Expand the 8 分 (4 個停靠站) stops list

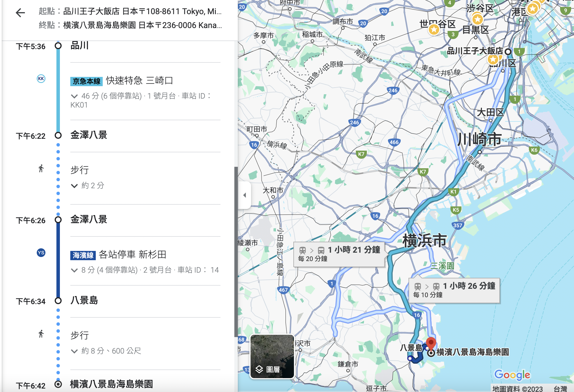click(x=74, y=270)
